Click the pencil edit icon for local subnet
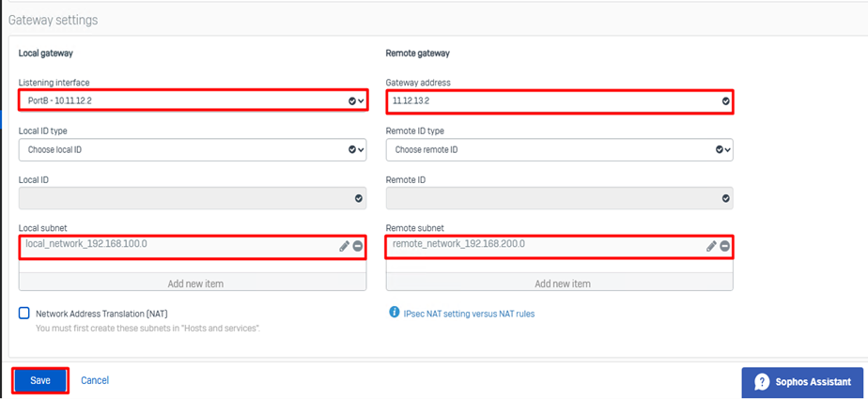868x399 pixels. [344, 246]
